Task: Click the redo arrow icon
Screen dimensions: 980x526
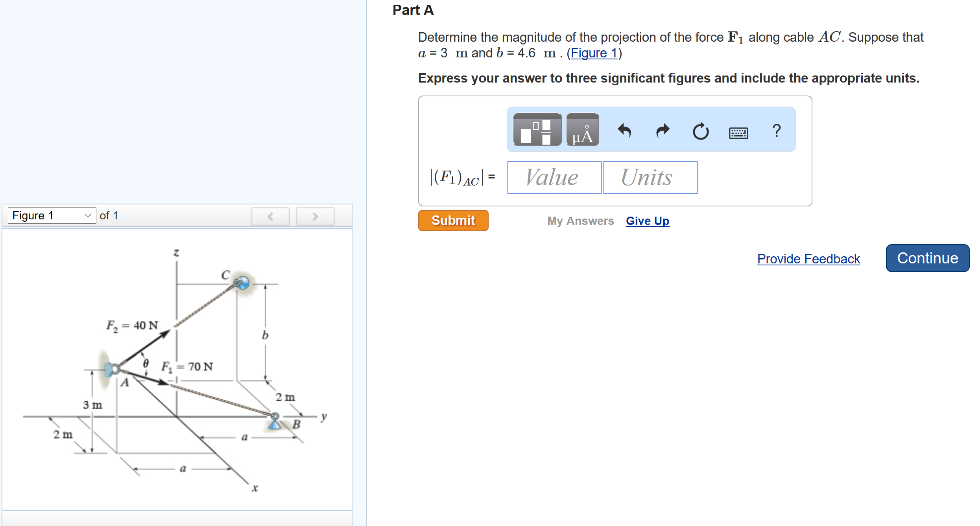Action: [663, 131]
